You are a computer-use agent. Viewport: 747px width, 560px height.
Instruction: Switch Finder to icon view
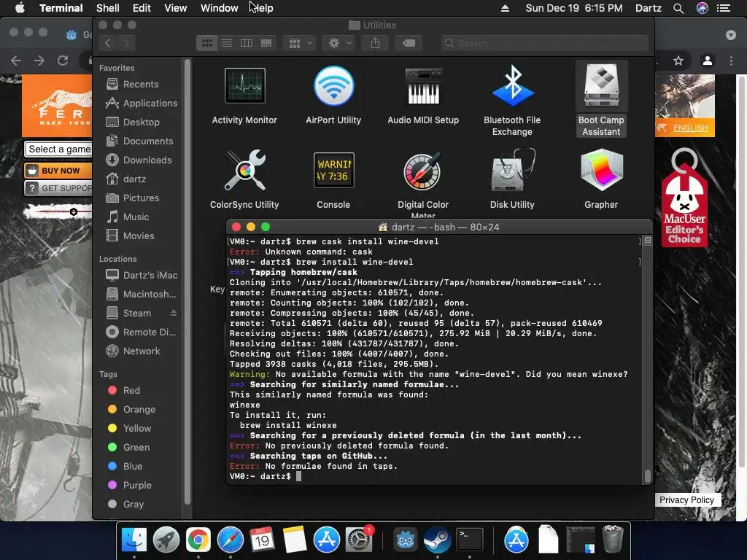207,43
